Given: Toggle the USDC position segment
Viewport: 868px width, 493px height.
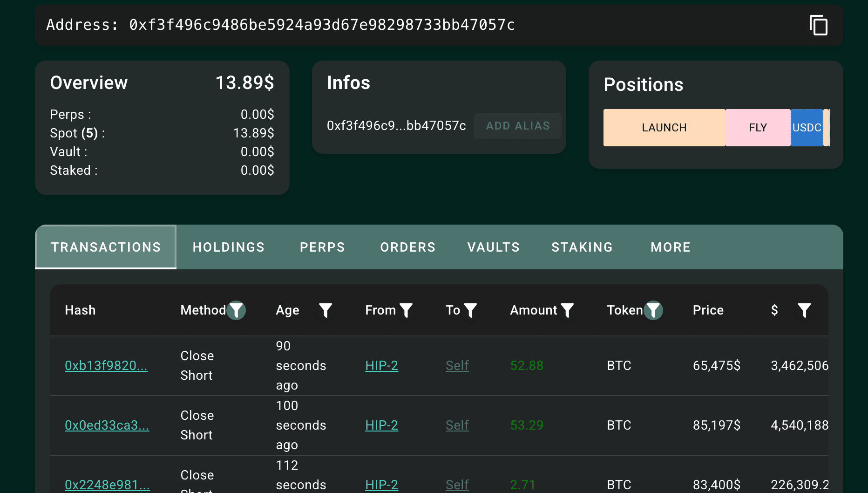Looking at the screenshot, I should [807, 127].
